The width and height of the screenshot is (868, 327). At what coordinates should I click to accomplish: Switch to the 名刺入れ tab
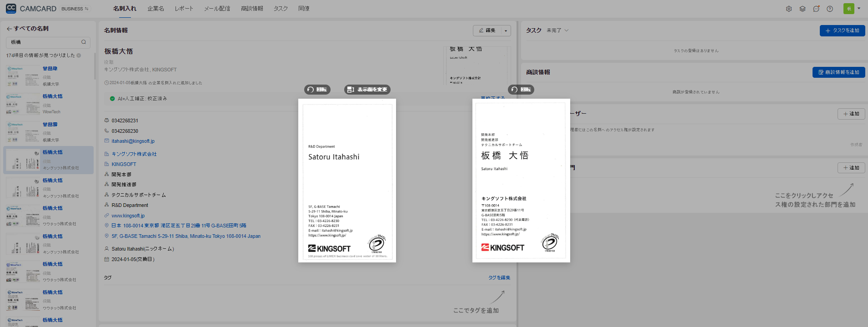point(125,9)
